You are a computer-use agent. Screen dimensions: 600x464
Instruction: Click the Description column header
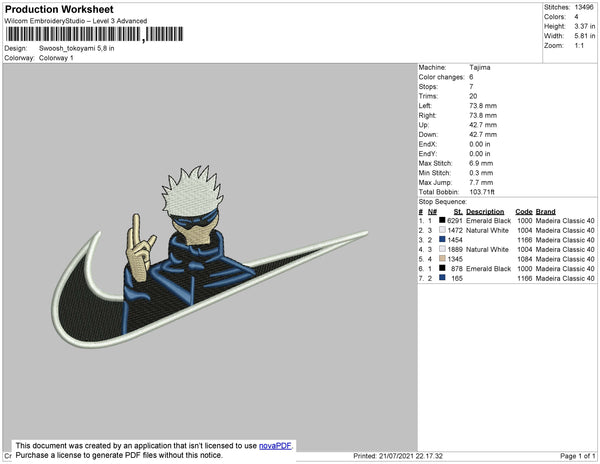[x=485, y=212]
